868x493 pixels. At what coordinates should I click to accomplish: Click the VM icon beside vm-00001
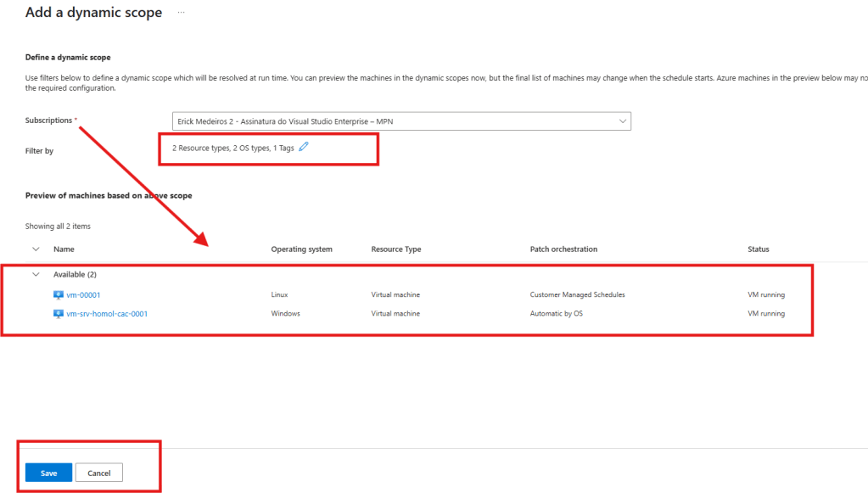[x=59, y=295]
